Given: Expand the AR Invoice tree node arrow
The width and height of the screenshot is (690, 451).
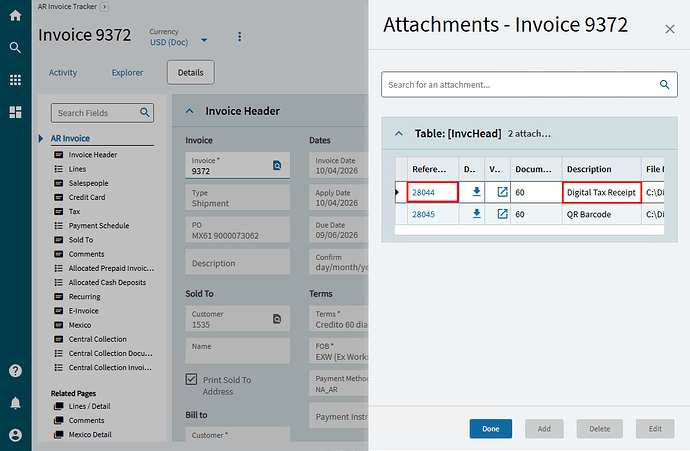Looking at the screenshot, I should tap(40, 139).
